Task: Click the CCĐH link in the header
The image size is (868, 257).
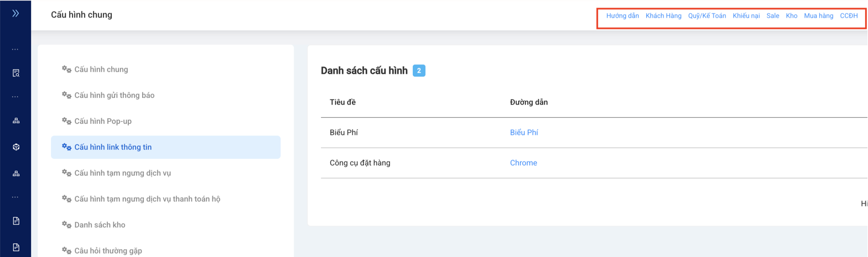Action: tap(849, 15)
